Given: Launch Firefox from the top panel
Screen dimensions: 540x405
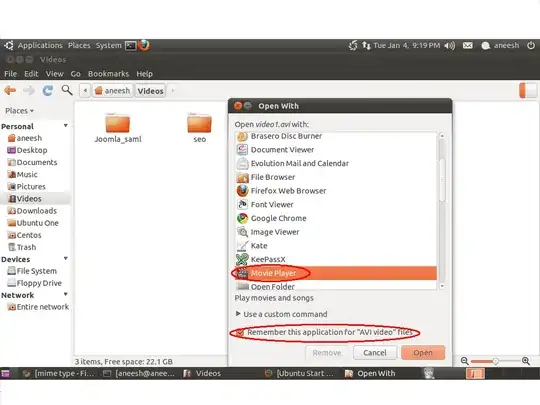Looking at the screenshot, I should tap(144, 45).
